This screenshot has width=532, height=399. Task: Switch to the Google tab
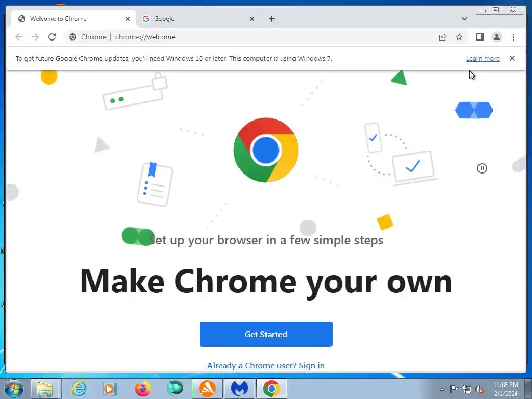pyautogui.click(x=198, y=19)
